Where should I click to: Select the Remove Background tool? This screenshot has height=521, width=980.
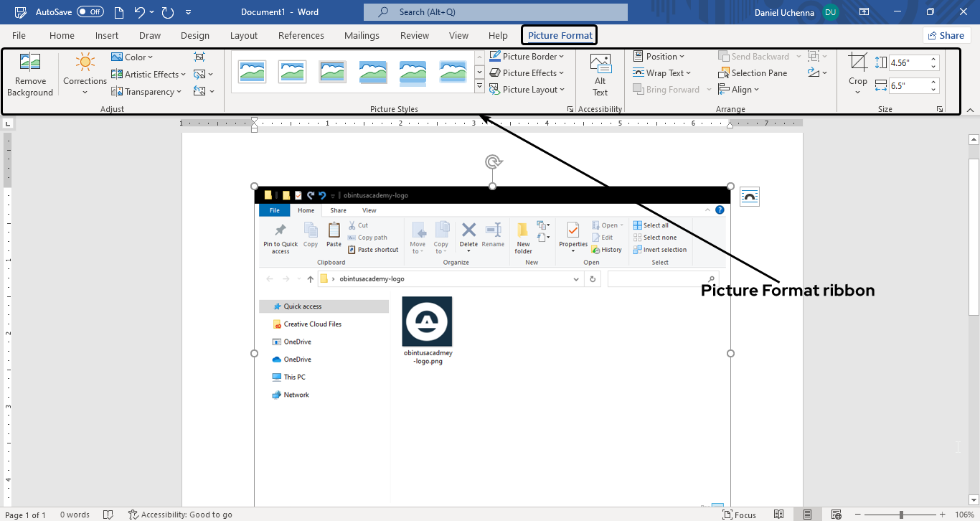point(29,75)
